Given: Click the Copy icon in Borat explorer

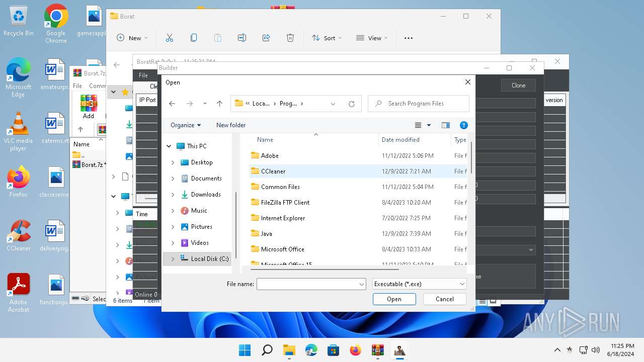Looking at the screenshot, I should [194, 38].
